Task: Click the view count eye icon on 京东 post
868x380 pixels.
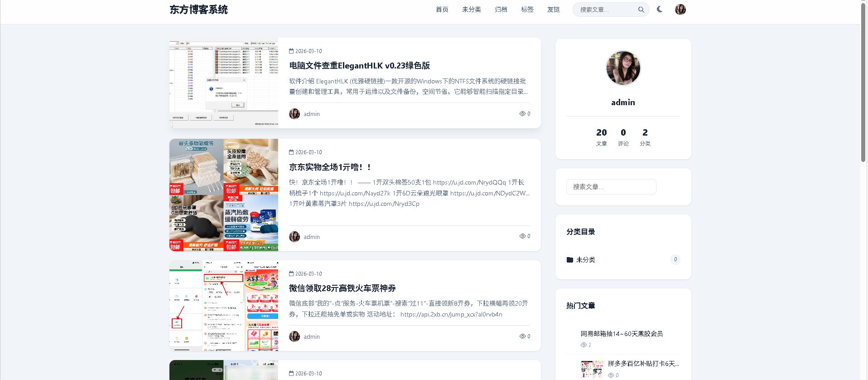Action: point(522,236)
